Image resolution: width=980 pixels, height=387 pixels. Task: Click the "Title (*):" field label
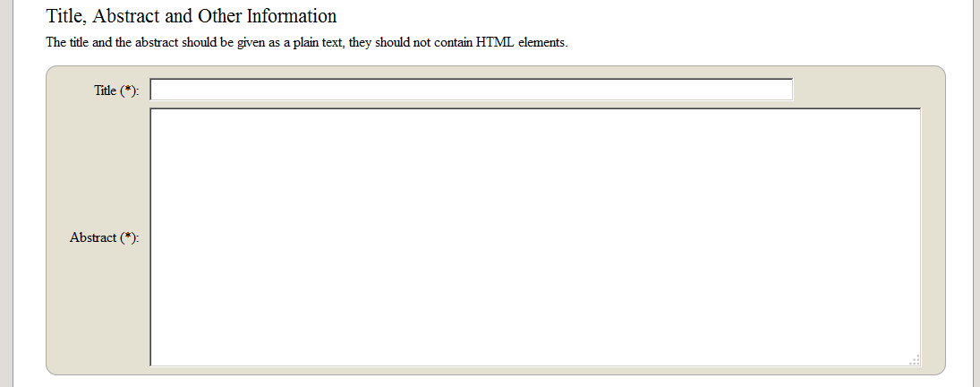[x=116, y=90]
